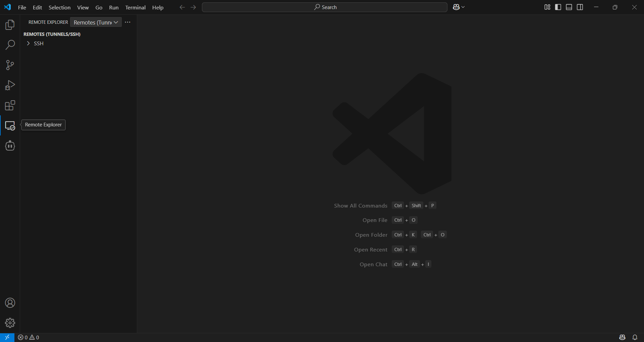Click the Open File text

coord(375,220)
